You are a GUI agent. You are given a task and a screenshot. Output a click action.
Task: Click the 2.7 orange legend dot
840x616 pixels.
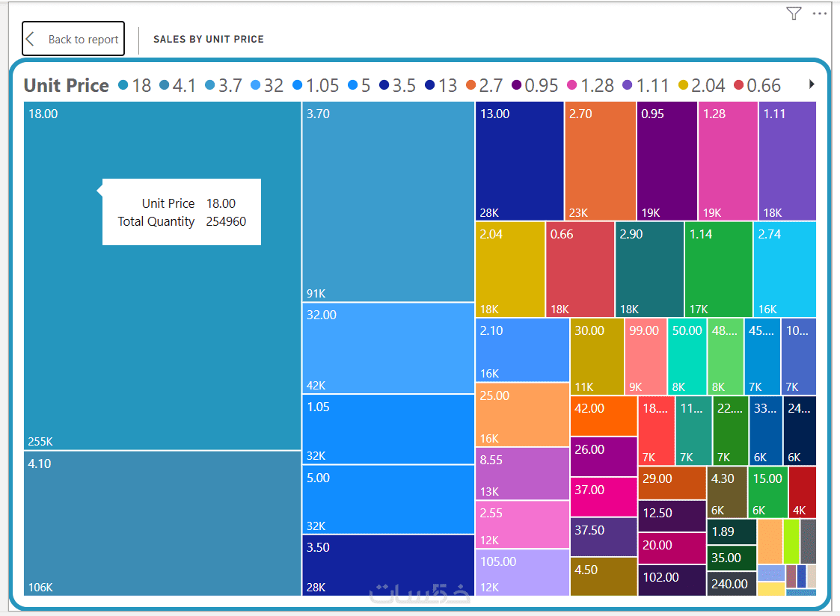point(470,86)
